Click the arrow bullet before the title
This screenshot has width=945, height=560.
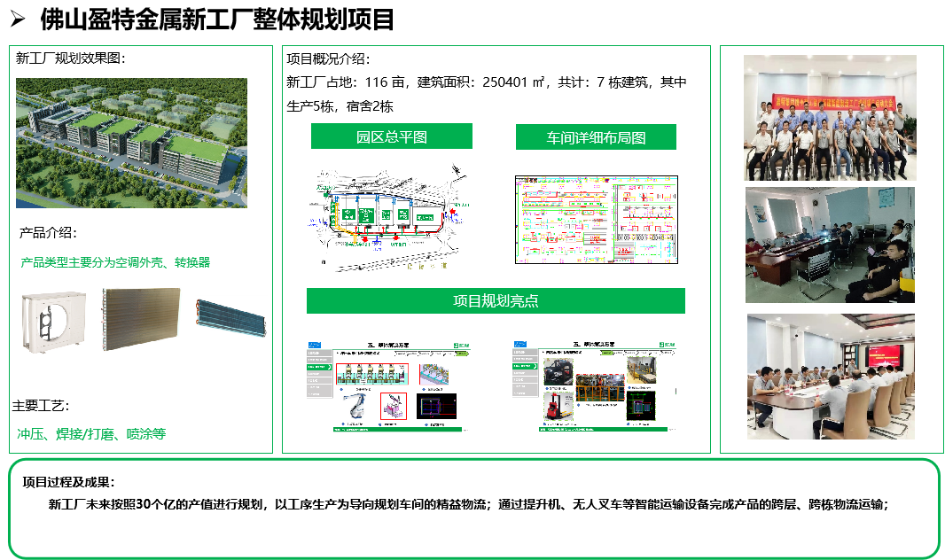pyautogui.click(x=18, y=19)
